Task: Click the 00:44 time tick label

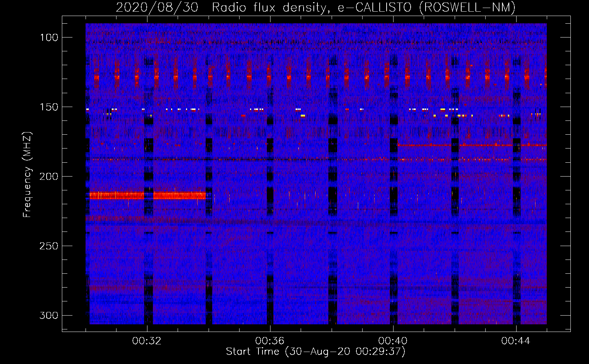Action: (x=516, y=341)
